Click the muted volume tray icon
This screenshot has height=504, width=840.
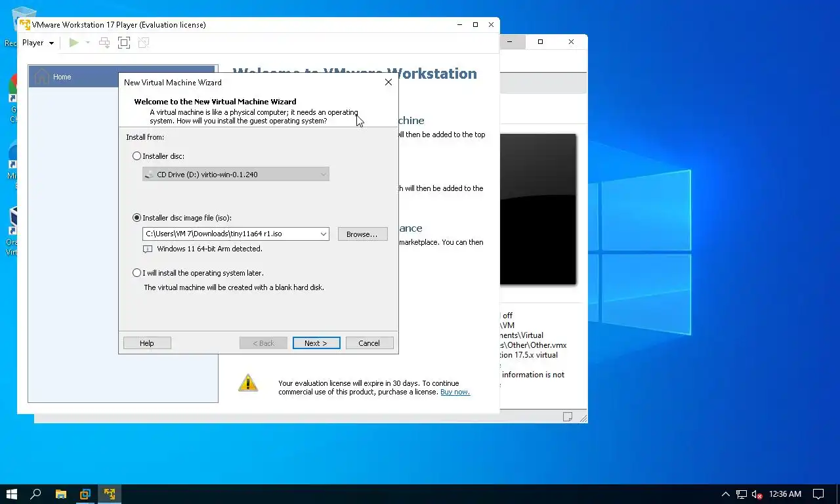[757, 494]
